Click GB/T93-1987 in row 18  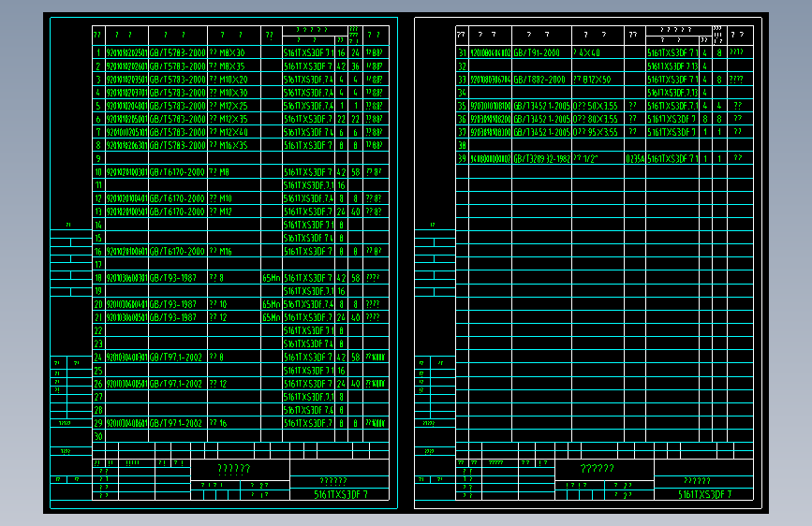pyautogui.click(x=178, y=277)
